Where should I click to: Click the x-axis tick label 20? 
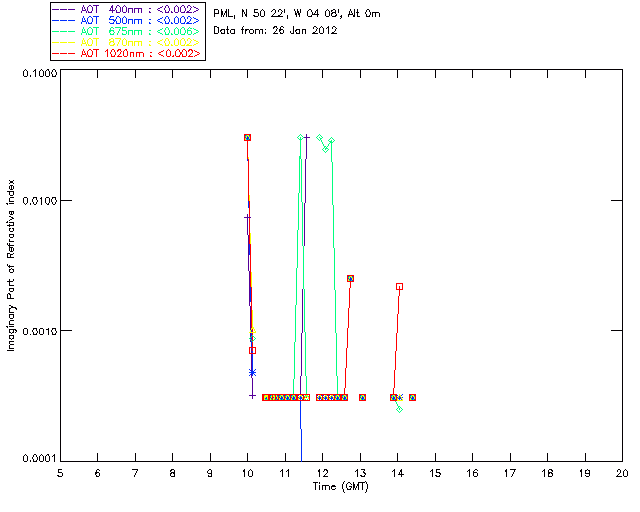622,473
